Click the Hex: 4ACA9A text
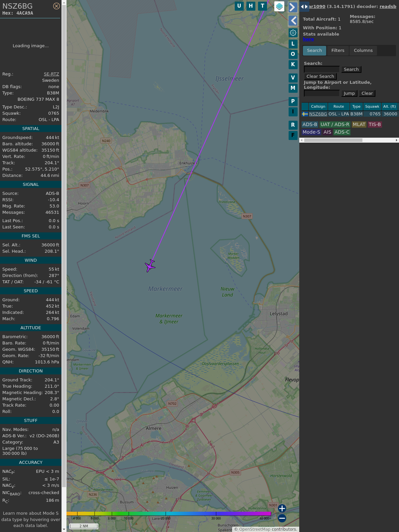 (18, 13)
